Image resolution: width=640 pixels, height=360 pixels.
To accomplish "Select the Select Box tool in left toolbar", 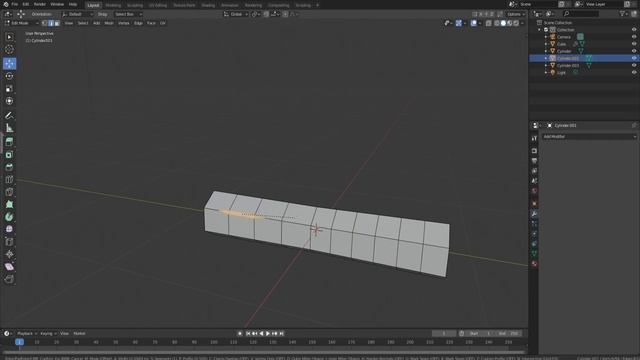I will (9, 37).
